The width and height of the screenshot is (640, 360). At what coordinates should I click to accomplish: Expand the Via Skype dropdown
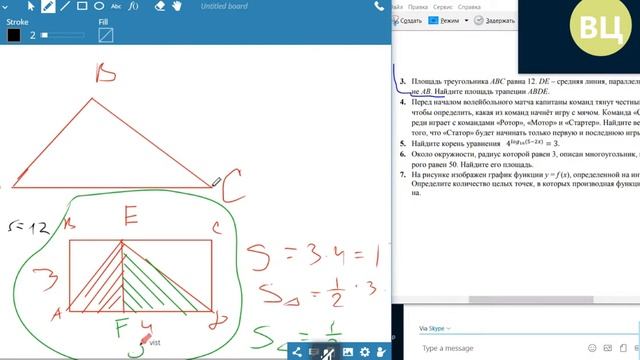coord(435,328)
